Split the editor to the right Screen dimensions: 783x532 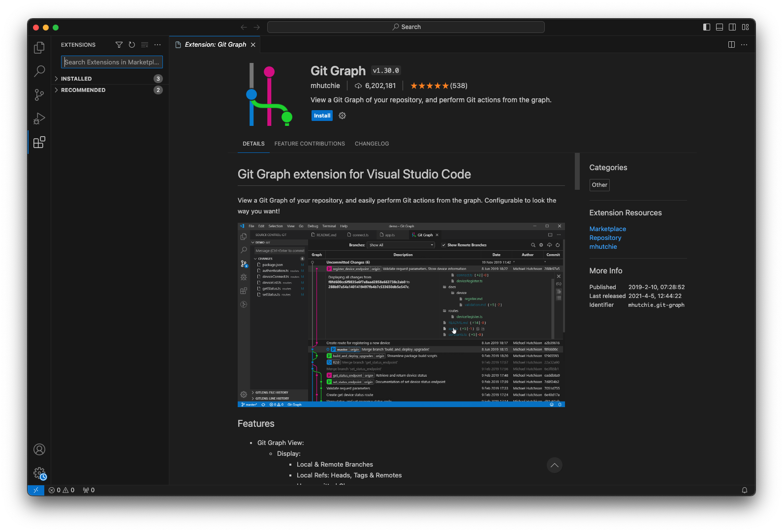pos(731,45)
